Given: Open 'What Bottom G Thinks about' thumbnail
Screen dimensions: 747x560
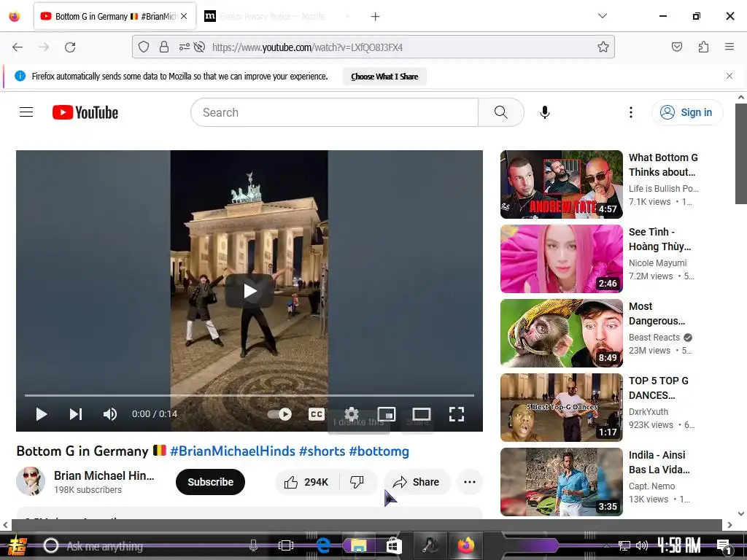Looking at the screenshot, I should click(x=562, y=184).
